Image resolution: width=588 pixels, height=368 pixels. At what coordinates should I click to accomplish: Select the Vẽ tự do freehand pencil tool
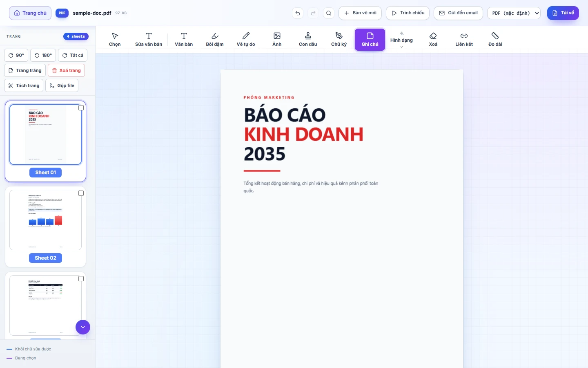click(x=246, y=40)
